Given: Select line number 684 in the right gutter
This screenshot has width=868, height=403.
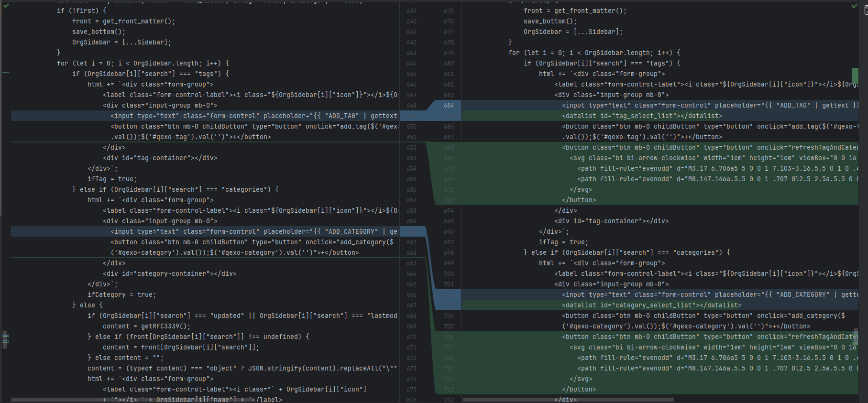Looking at the screenshot, I should tap(449, 106).
